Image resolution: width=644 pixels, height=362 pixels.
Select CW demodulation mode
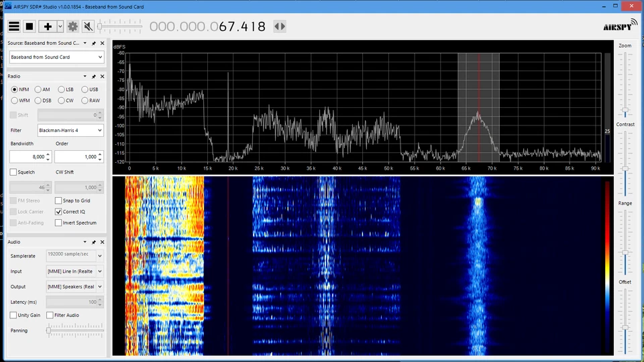click(x=61, y=101)
